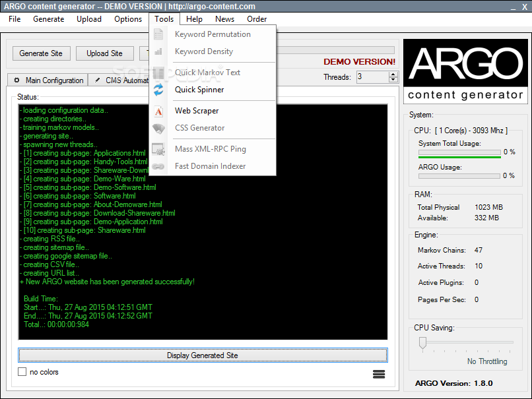The height and width of the screenshot is (399, 532).
Task: Click log line 'New ARGO website has been generated successfully!'
Action: [107, 282]
